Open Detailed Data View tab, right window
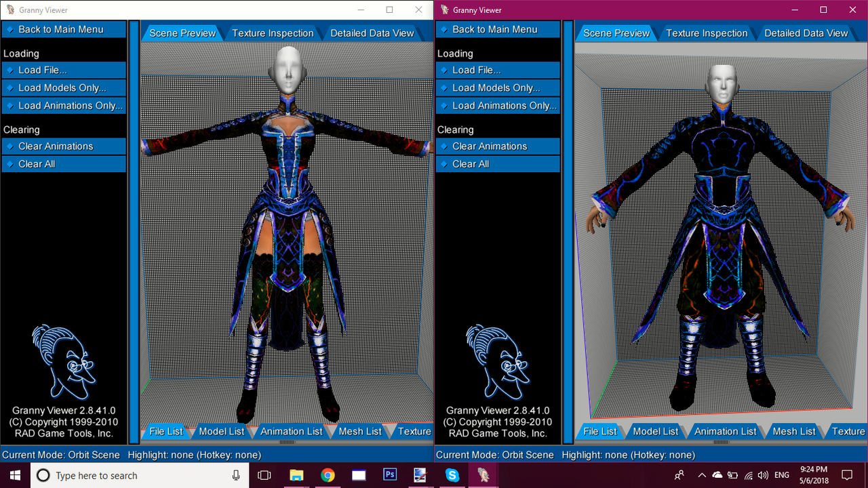 tap(806, 33)
